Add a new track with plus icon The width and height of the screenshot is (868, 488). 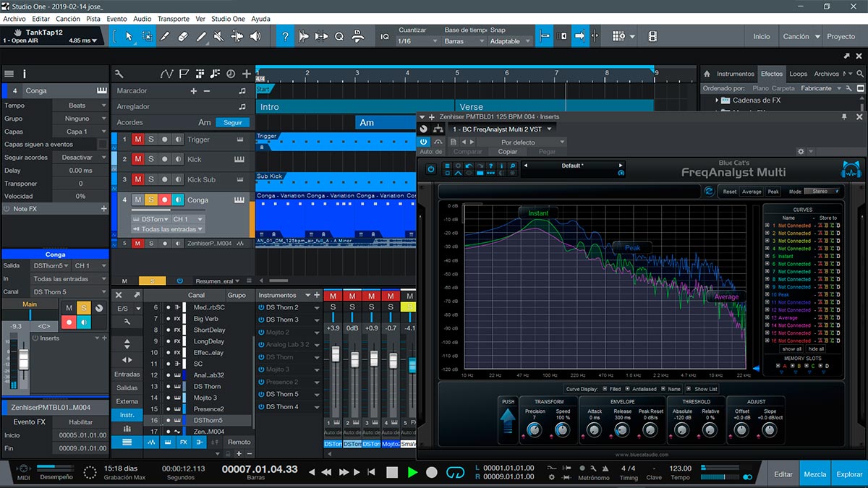(x=247, y=74)
